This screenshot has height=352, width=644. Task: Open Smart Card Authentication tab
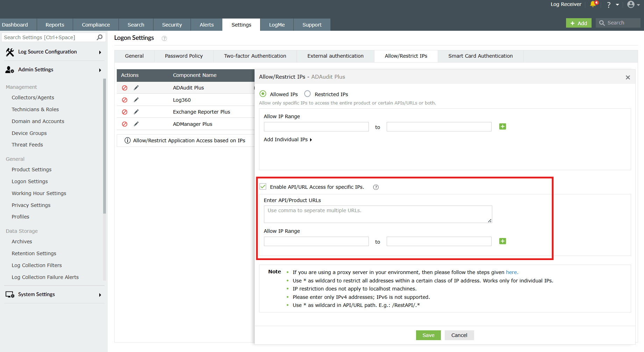[x=481, y=56]
